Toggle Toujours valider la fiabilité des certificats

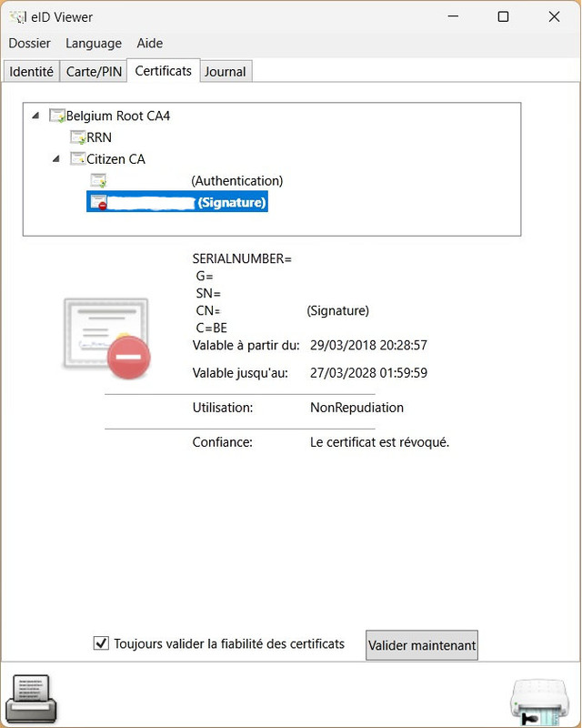(x=101, y=643)
